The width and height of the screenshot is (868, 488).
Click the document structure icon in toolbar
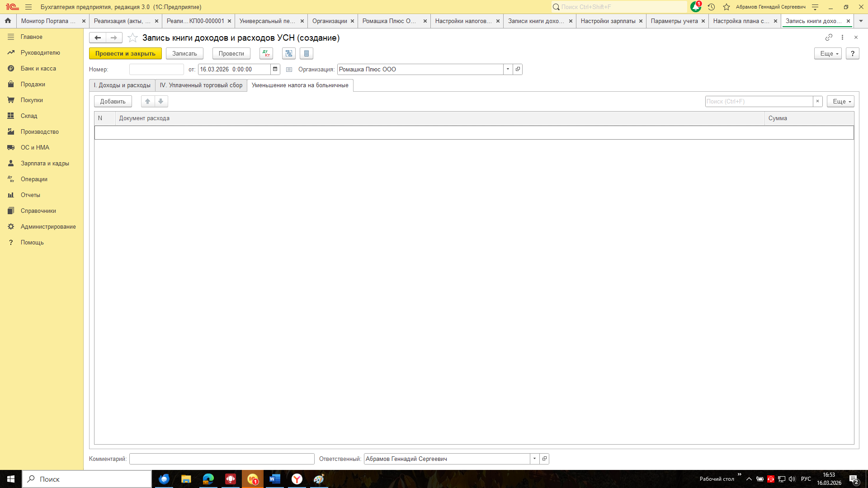tap(288, 53)
